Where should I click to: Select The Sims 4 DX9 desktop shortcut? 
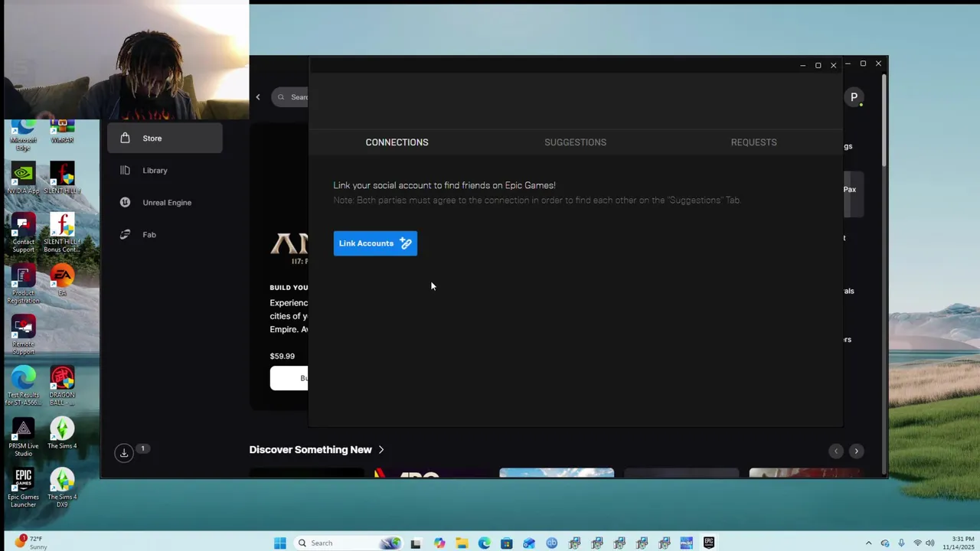coord(62,487)
